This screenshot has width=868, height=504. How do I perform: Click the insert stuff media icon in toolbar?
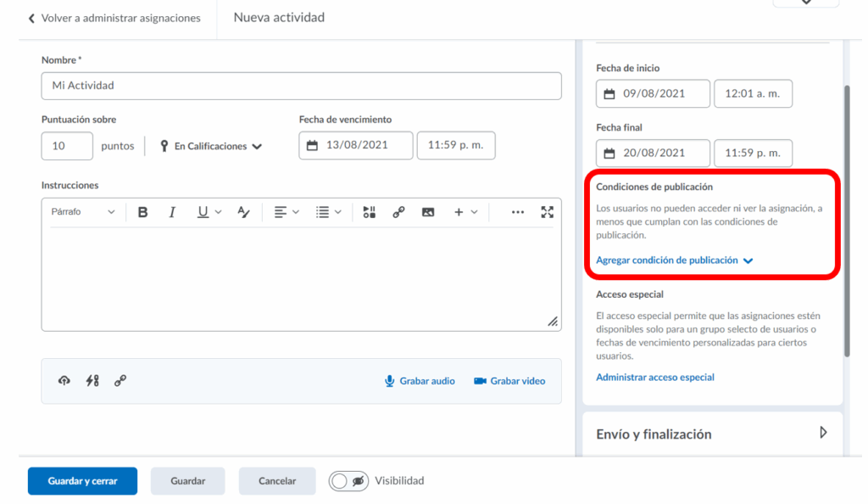pyautogui.click(x=369, y=212)
